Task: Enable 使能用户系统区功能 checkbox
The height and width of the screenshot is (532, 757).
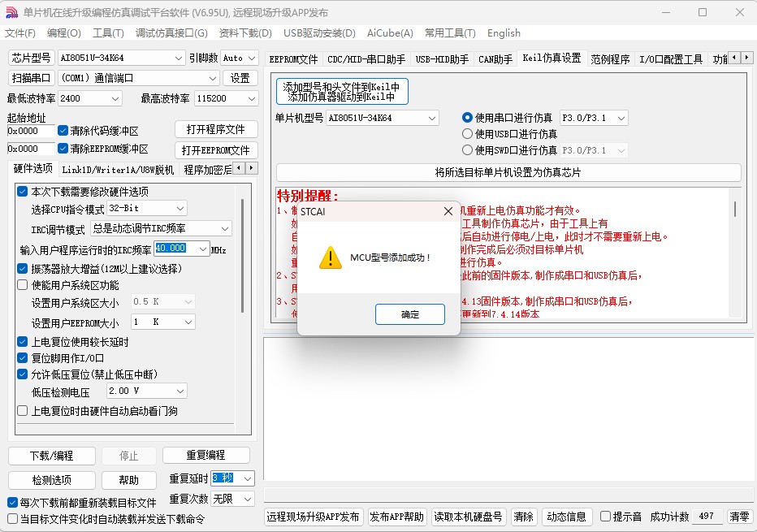Action: (x=22, y=285)
